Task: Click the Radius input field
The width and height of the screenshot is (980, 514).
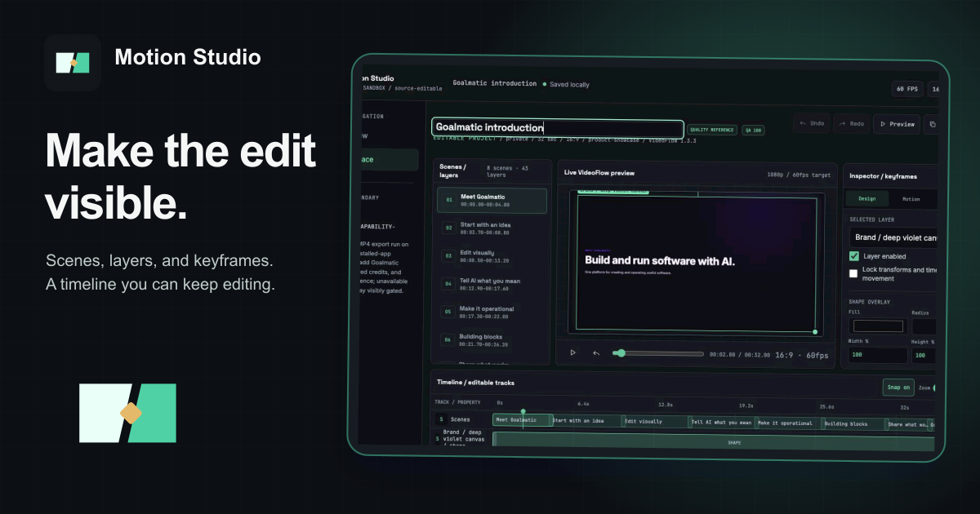Action: pos(924,326)
